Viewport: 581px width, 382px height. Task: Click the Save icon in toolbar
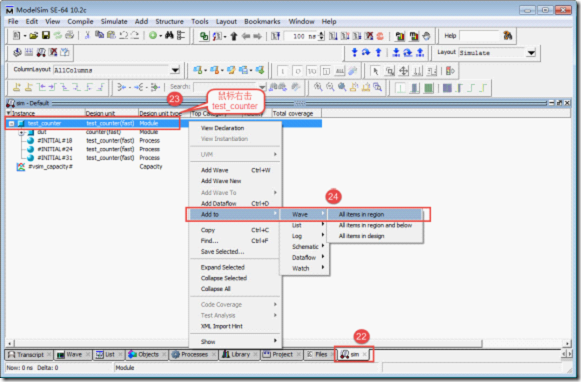[x=46, y=36]
